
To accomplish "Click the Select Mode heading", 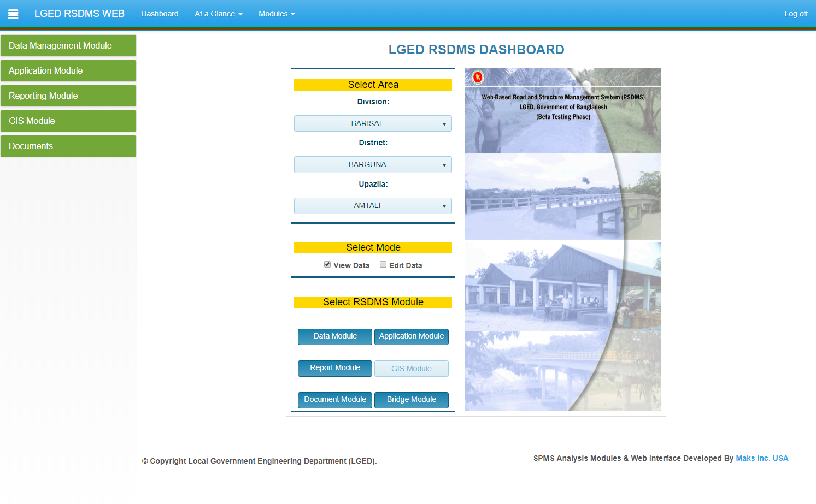I will tap(373, 247).
